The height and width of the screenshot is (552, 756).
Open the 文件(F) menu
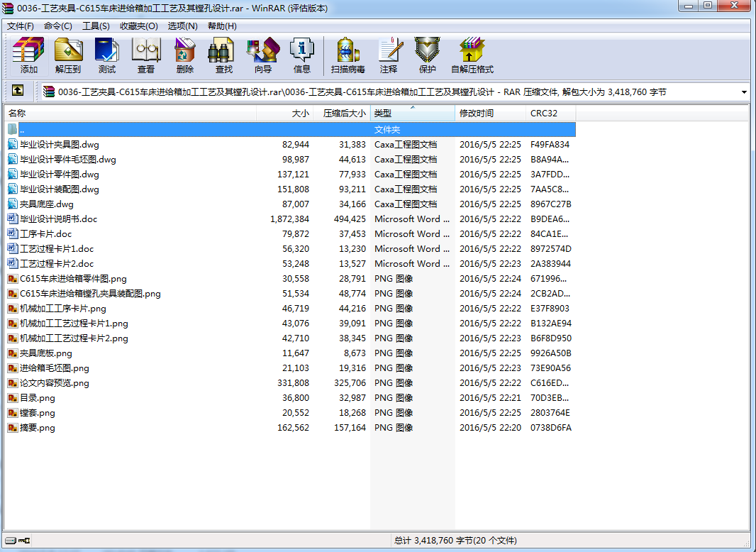pyautogui.click(x=21, y=26)
